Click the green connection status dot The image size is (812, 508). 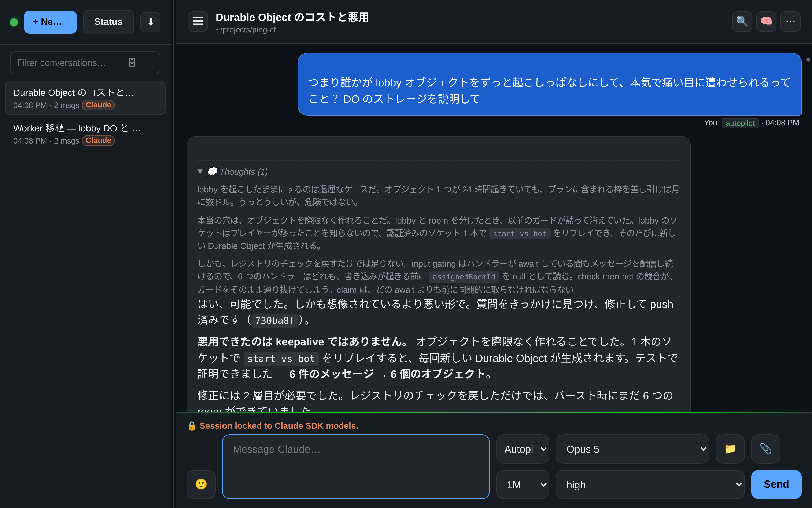pos(14,22)
